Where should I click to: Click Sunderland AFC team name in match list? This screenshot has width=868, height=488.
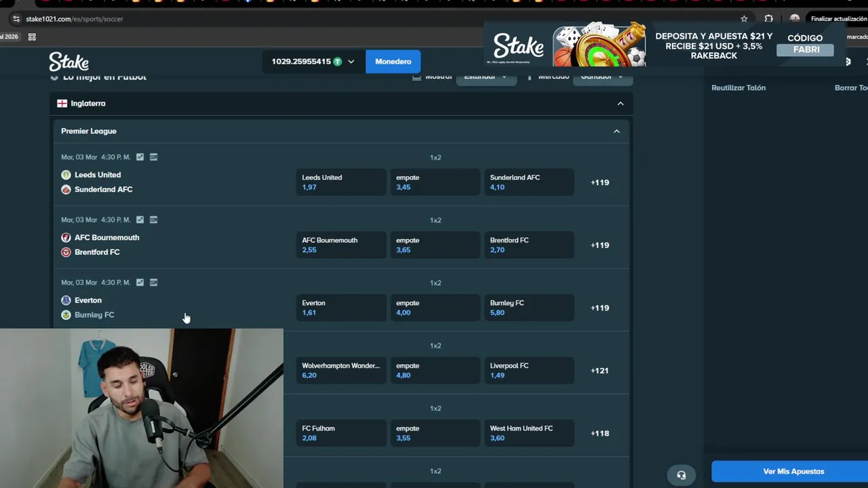click(x=104, y=190)
